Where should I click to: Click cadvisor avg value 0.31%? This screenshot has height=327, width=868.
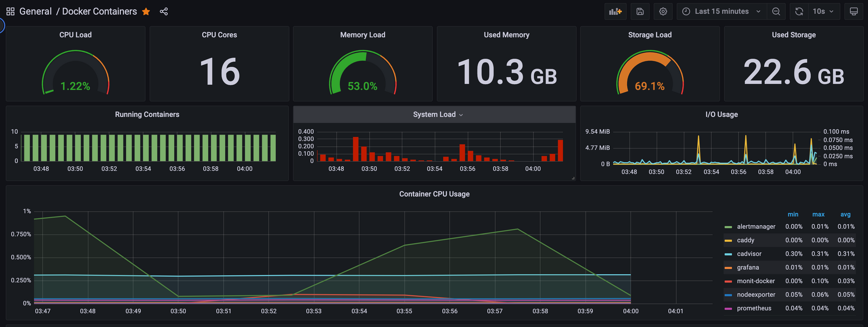coord(846,254)
